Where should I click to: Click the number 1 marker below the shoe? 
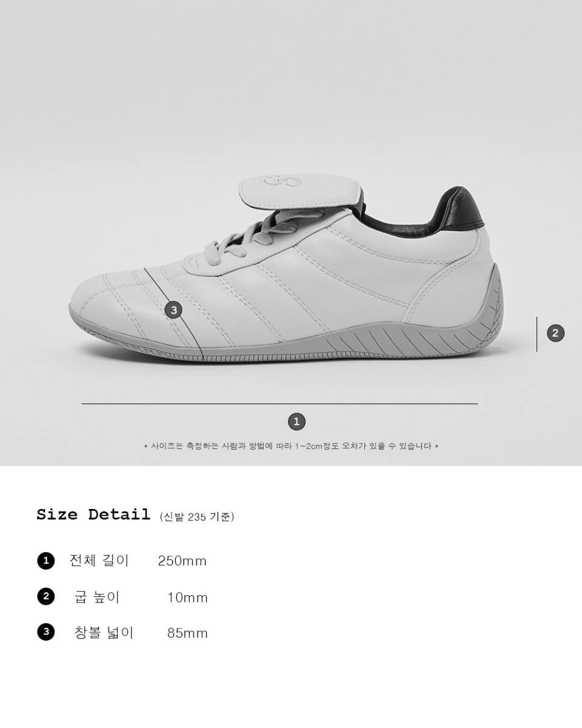pyautogui.click(x=296, y=422)
